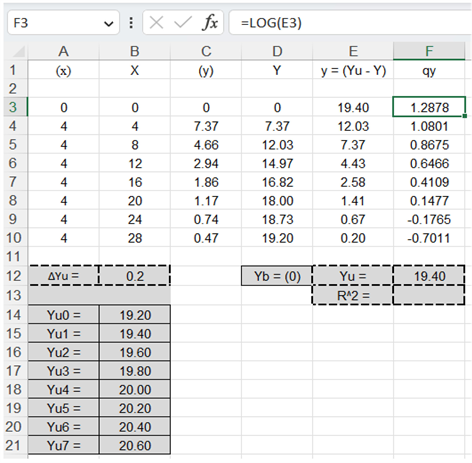Click the empty R^2 value cell F13
Screen dimensions: 472x463
click(429, 295)
